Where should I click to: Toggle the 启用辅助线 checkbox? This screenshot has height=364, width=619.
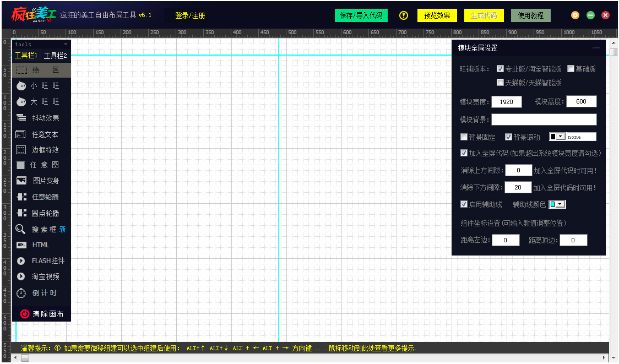pos(464,204)
